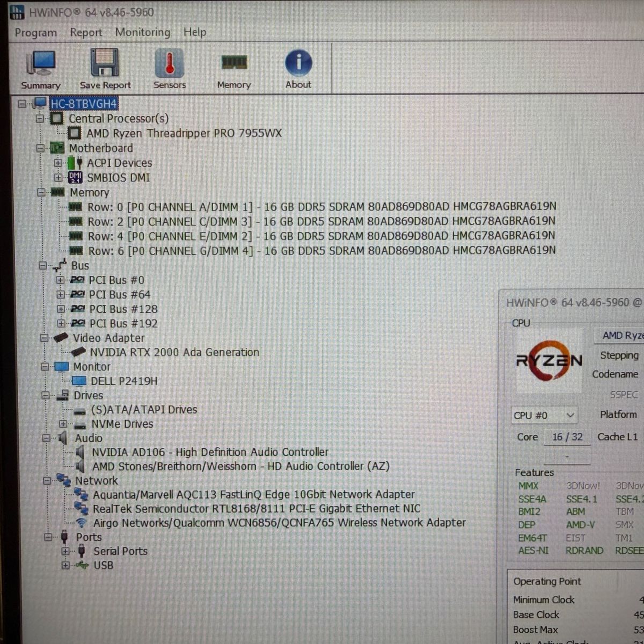
Task: Expand the PCI Bus #64 node
Action: tap(61, 295)
